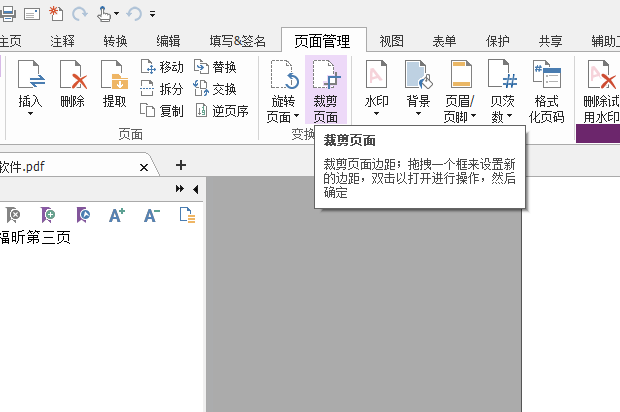
Task: Open a new tab with the plus button
Action: pos(181,165)
